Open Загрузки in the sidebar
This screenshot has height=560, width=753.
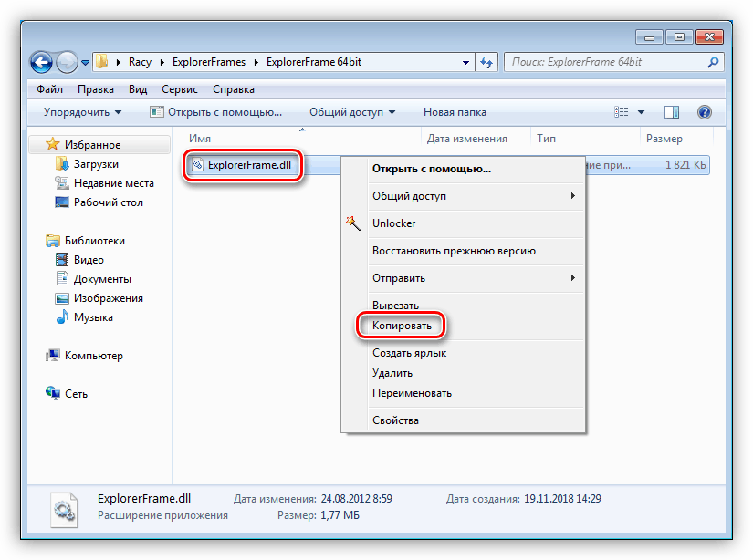point(96,164)
